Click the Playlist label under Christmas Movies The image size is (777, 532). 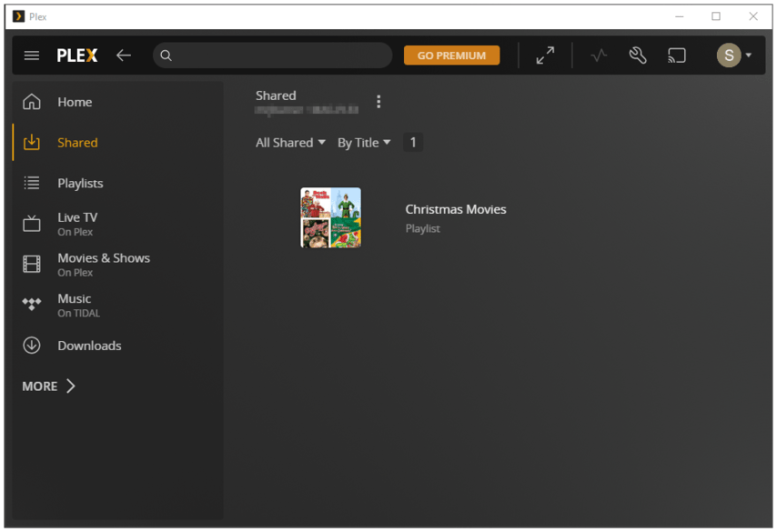423,228
